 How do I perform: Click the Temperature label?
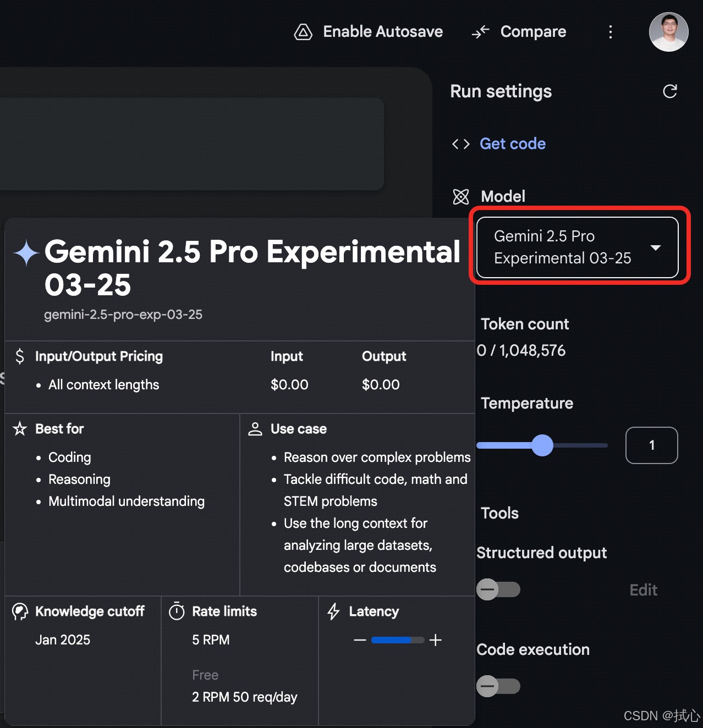527,404
